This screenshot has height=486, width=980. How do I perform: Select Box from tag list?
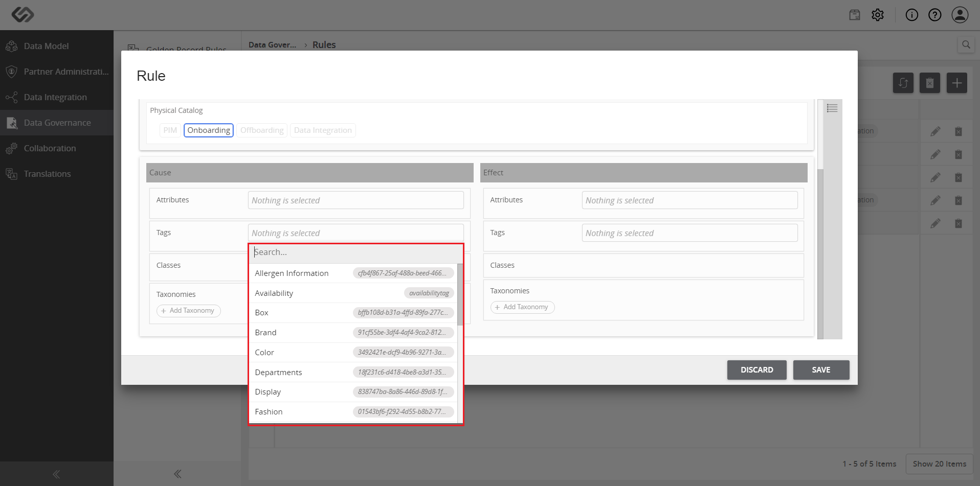(353, 313)
